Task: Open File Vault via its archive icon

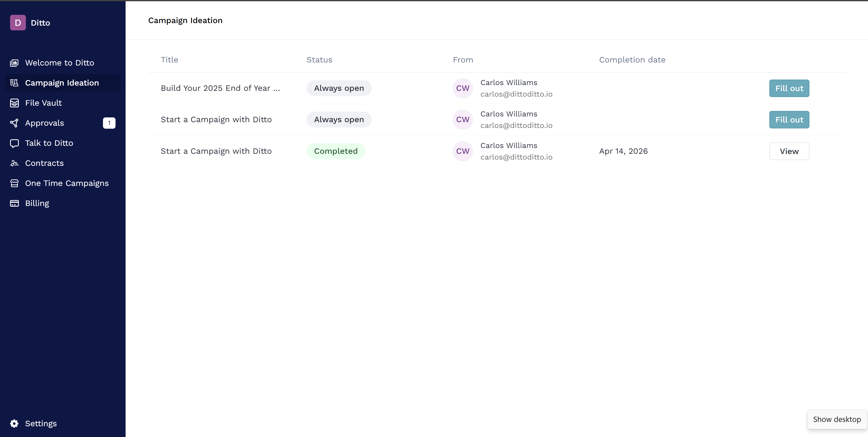Action: [15, 103]
